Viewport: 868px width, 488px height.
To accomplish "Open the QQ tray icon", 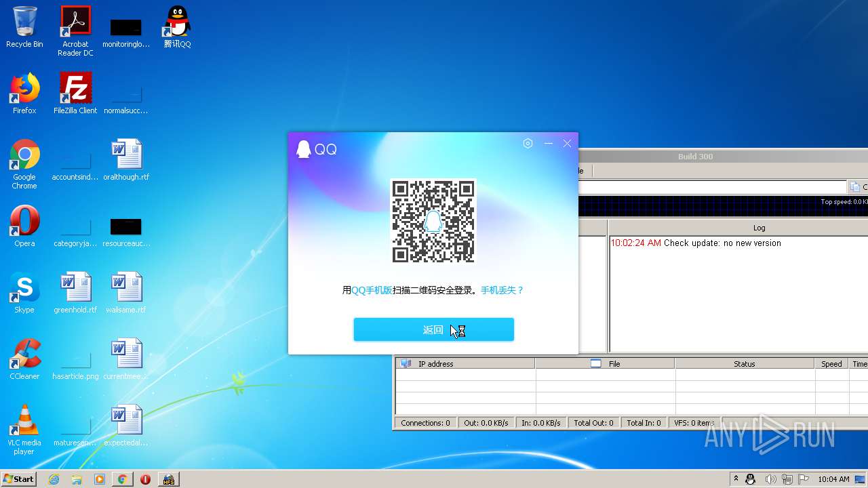I will tap(751, 479).
